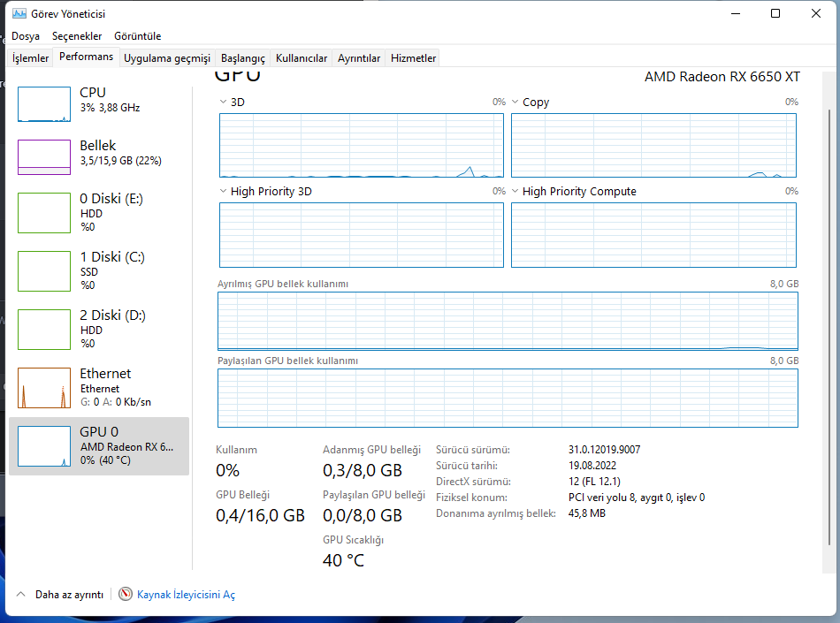The height and width of the screenshot is (623, 840).
Task: Click the 0,0/8,0 GB shared memory value
Action: (x=363, y=515)
